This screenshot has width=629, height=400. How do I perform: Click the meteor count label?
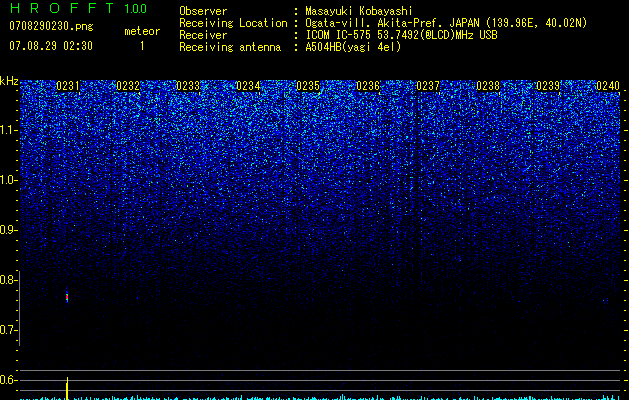coord(142,31)
